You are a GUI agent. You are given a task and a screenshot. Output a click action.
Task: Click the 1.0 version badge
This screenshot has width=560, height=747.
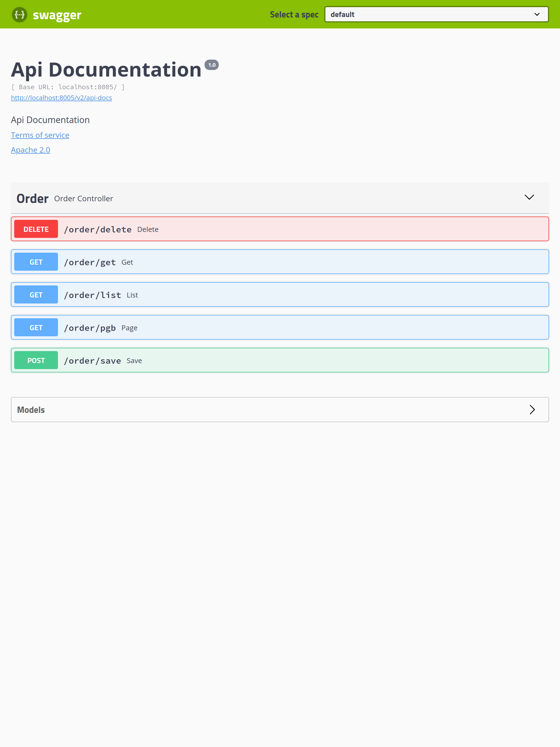click(211, 65)
